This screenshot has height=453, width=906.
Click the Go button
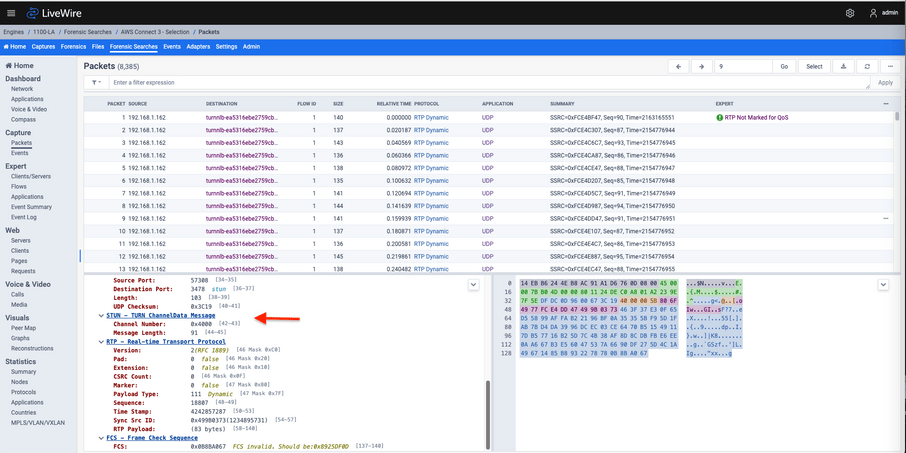pos(784,66)
